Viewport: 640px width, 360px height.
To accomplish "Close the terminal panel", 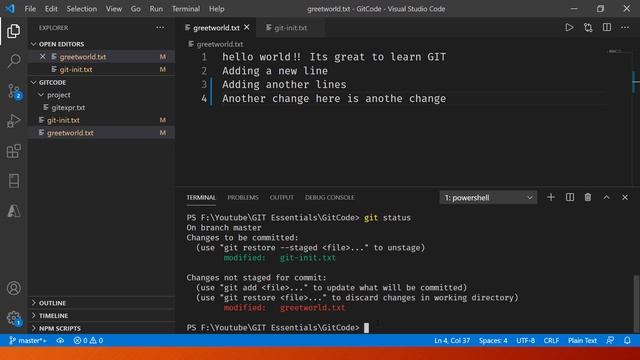I will [x=625, y=198].
